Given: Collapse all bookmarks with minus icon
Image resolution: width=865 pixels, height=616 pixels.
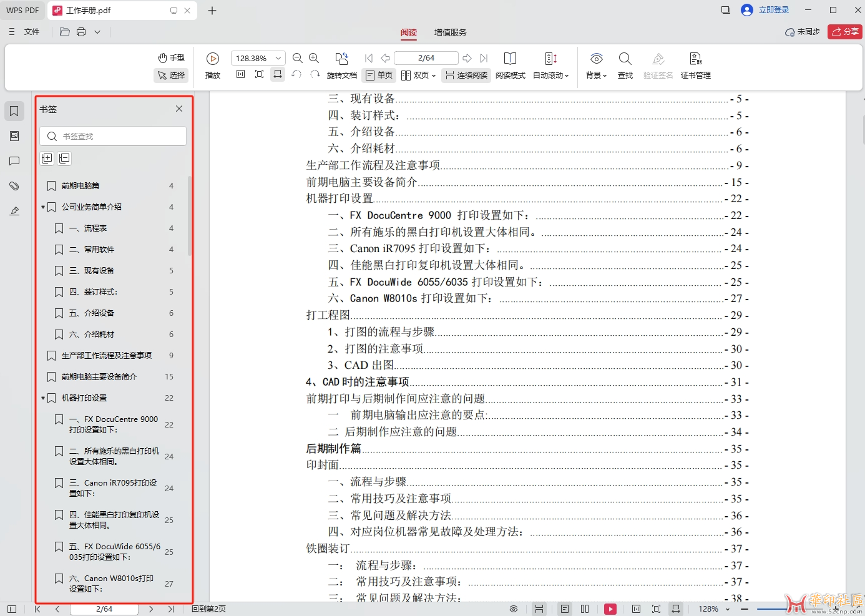Looking at the screenshot, I should [64, 159].
